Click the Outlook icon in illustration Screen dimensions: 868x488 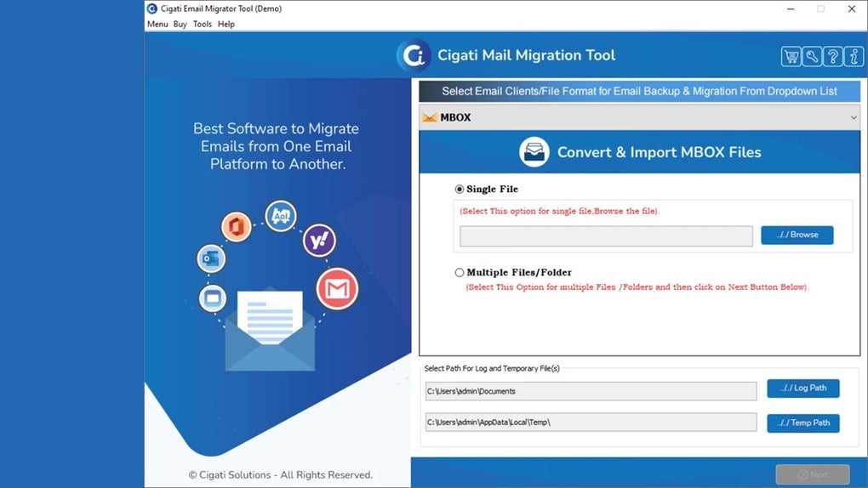click(211, 258)
